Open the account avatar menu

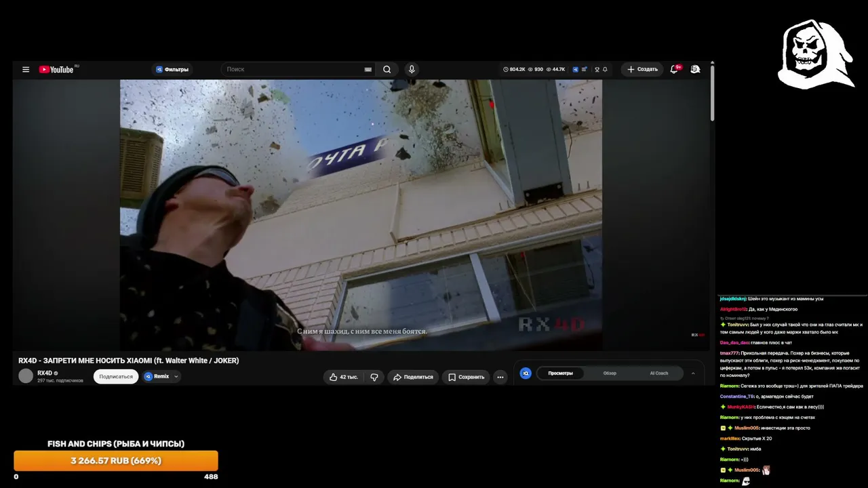695,69
